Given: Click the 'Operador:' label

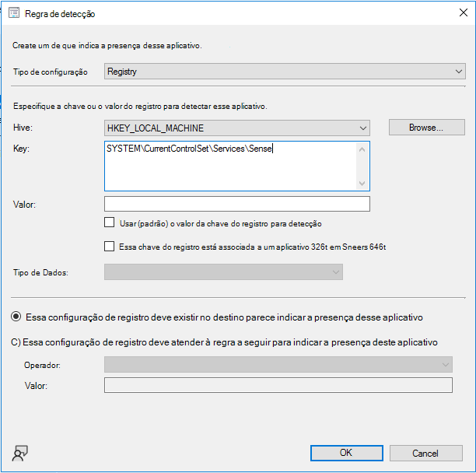Looking at the screenshot, I should pyautogui.click(x=42, y=365).
